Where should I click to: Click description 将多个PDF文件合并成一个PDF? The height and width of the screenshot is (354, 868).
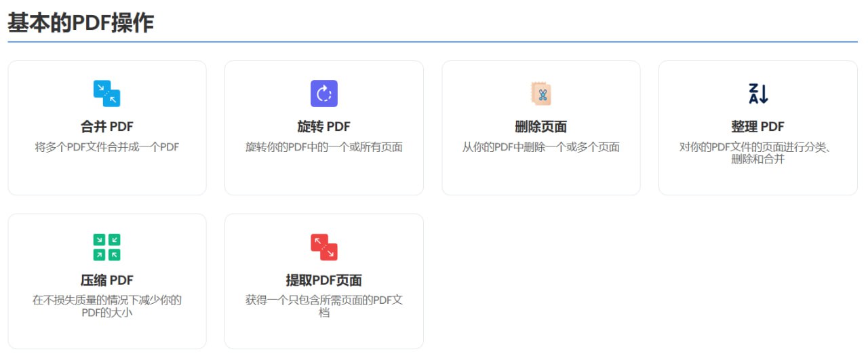(106, 147)
